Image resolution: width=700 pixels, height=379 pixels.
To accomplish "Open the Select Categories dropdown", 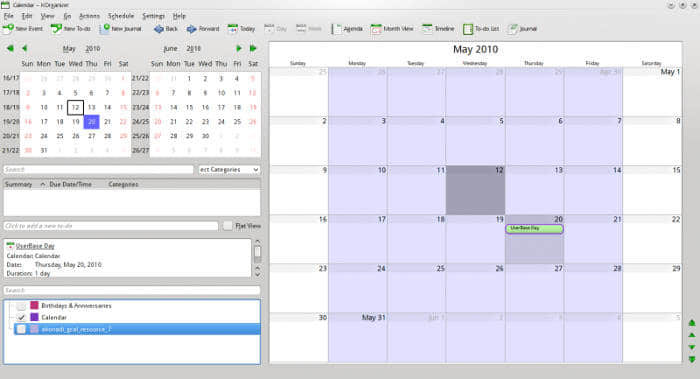I will click(229, 170).
